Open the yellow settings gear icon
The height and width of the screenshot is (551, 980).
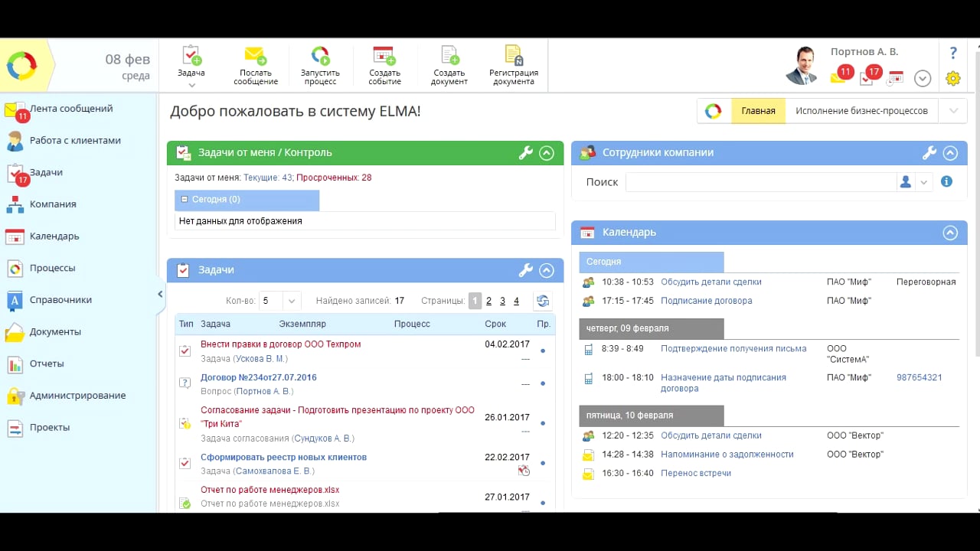[x=953, y=78]
